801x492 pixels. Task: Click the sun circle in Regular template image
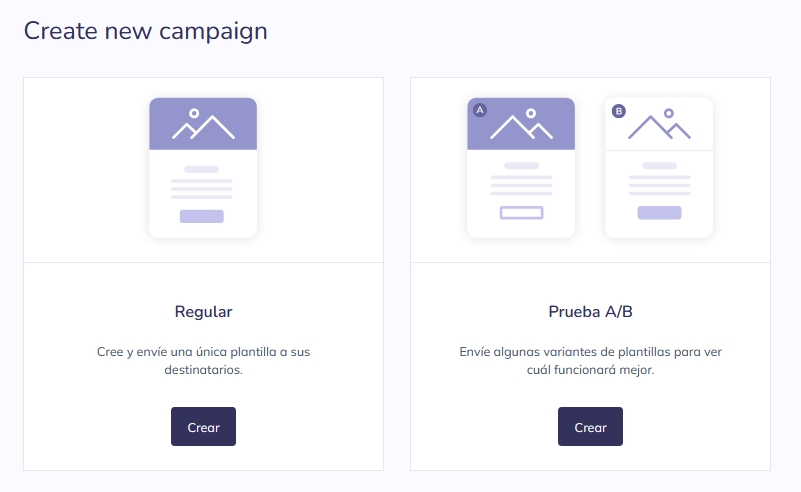(194, 113)
